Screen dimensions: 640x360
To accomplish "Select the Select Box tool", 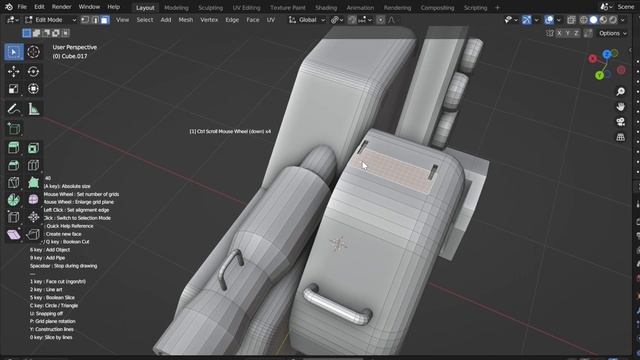I will [13, 52].
